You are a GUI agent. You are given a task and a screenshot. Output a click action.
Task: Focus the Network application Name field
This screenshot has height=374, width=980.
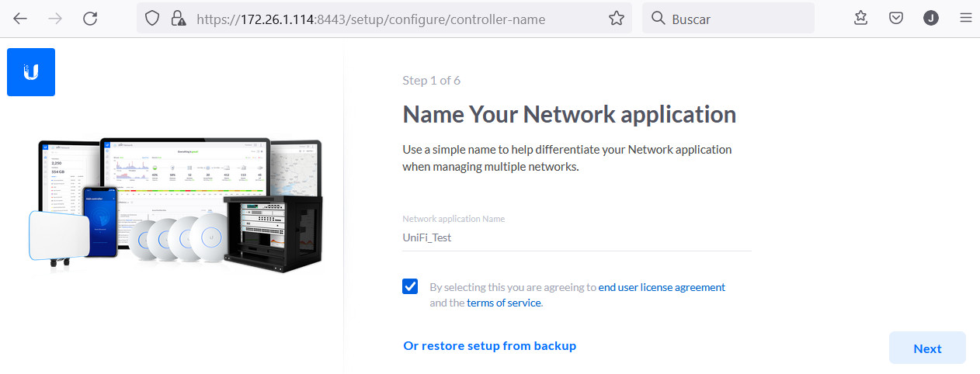point(577,238)
